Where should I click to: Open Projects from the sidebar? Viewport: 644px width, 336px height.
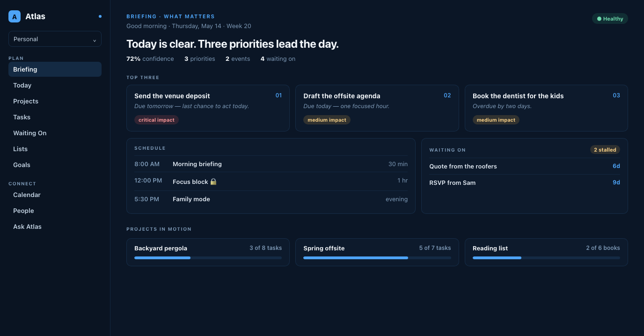click(55, 101)
